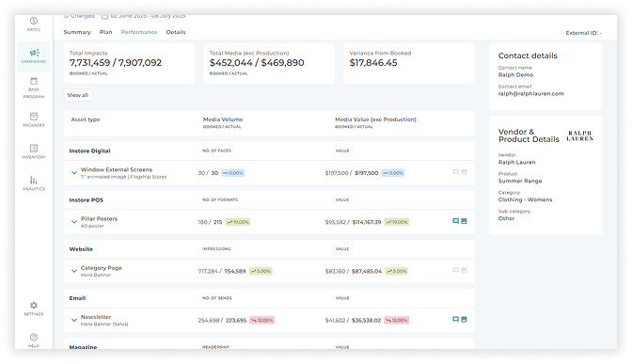Select the Performance tab
This screenshot has width=632, height=364.
click(x=139, y=32)
